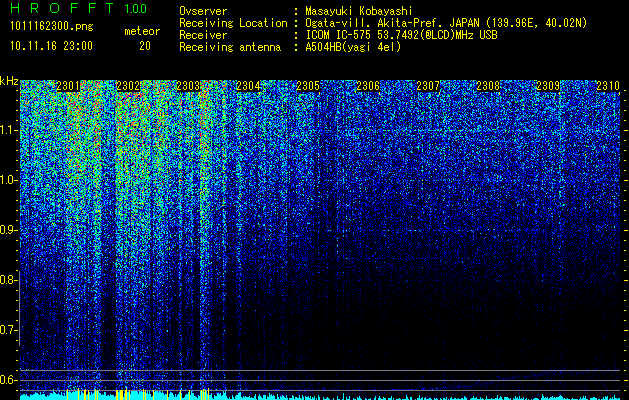
Task: Click the 1.0 kHz axis label
Action: 9,180
